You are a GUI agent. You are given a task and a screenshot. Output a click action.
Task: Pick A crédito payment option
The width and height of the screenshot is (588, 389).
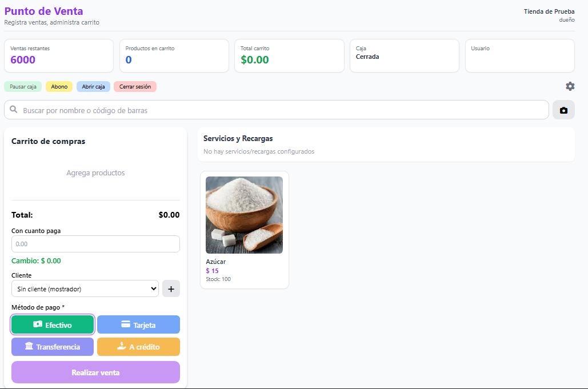(138, 347)
